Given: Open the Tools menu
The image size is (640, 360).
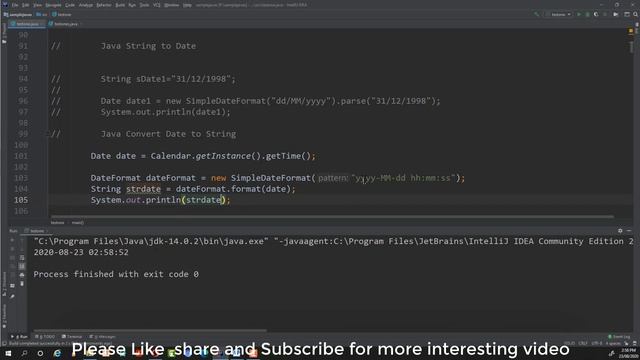Looking at the screenshot, I should [x=144, y=5].
